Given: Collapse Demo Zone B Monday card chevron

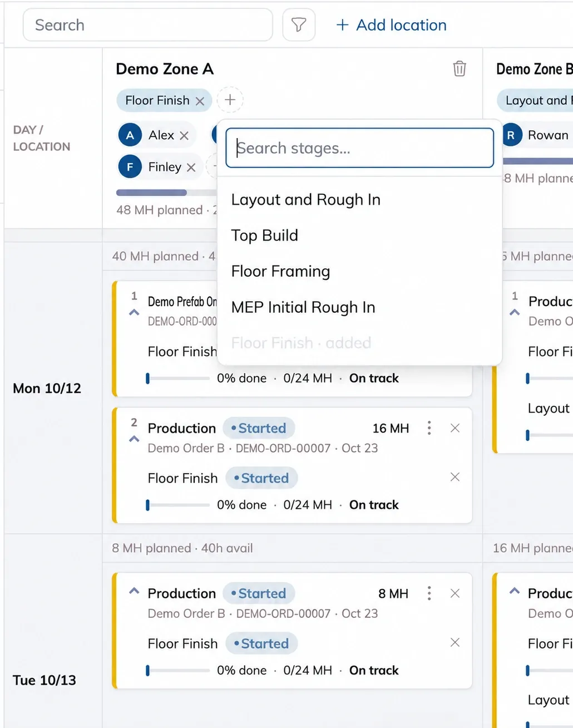Looking at the screenshot, I should point(515,312).
